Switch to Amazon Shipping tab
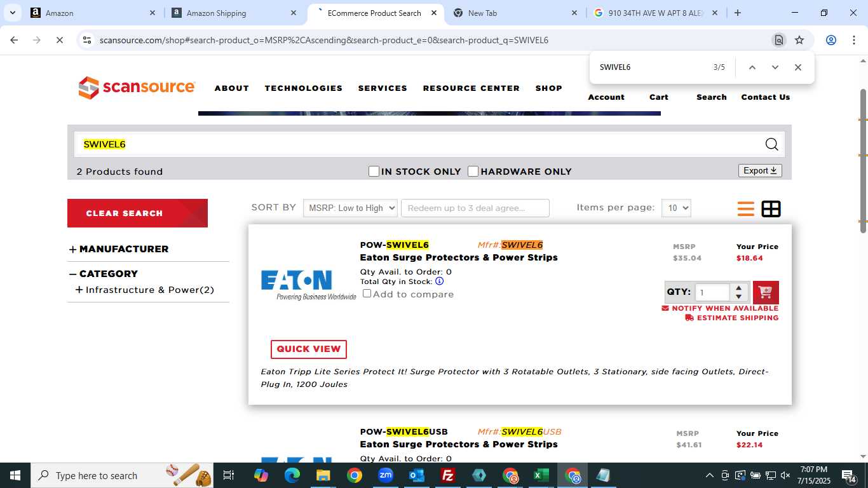This screenshot has height=488, width=868. [x=234, y=13]
